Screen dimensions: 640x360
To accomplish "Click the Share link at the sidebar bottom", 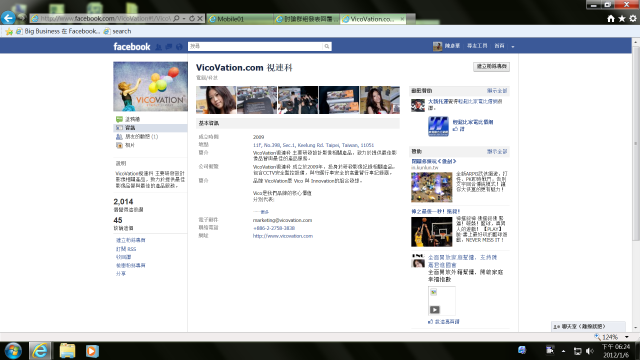I will tap(121, 273).
